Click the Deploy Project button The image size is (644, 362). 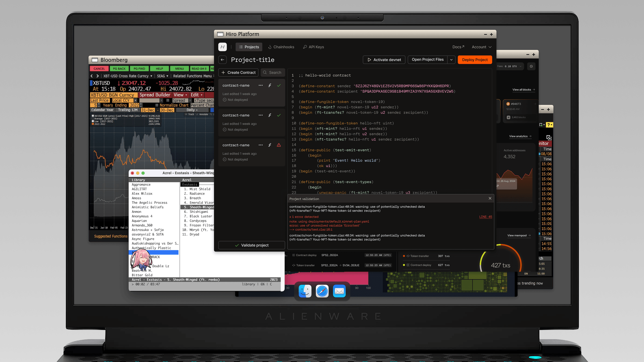coord(475,60)
